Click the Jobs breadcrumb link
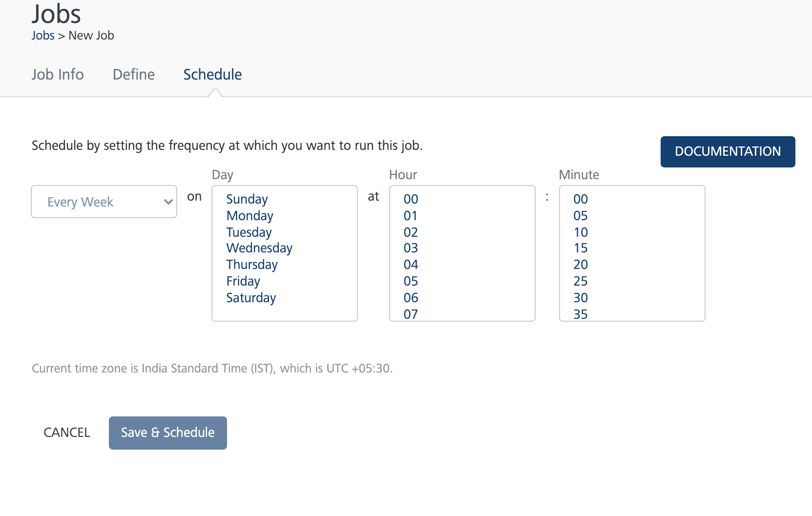812x516 pixels. pos(43,36)
